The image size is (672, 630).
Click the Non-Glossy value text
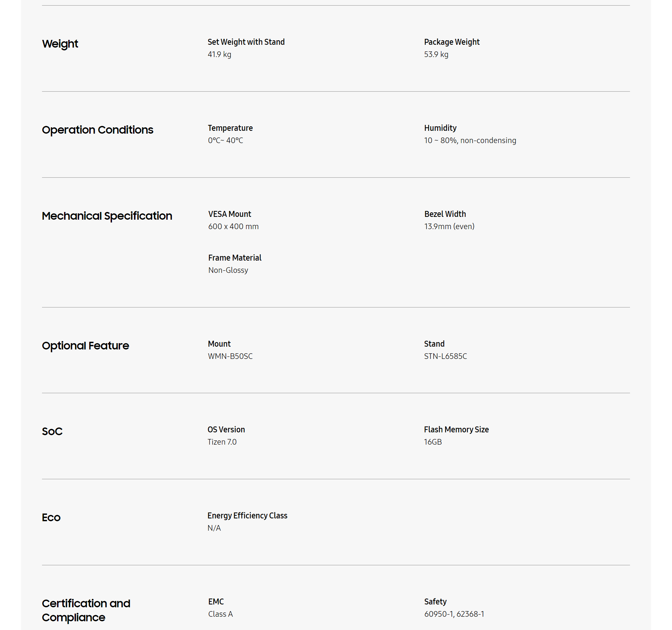[228, 270]
